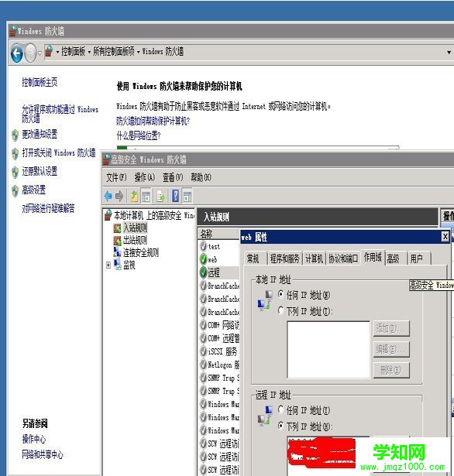Click export list toolbar icon

[160, 196]
